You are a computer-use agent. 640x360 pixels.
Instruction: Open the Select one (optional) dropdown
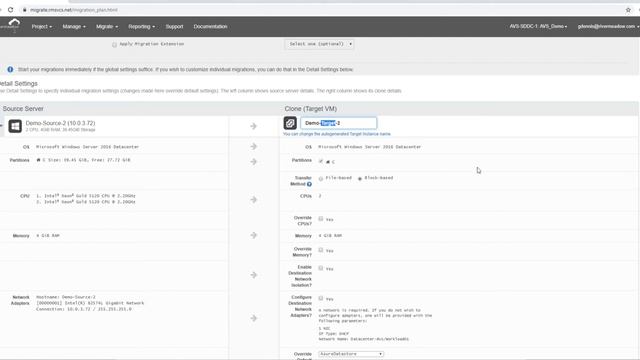319,44
